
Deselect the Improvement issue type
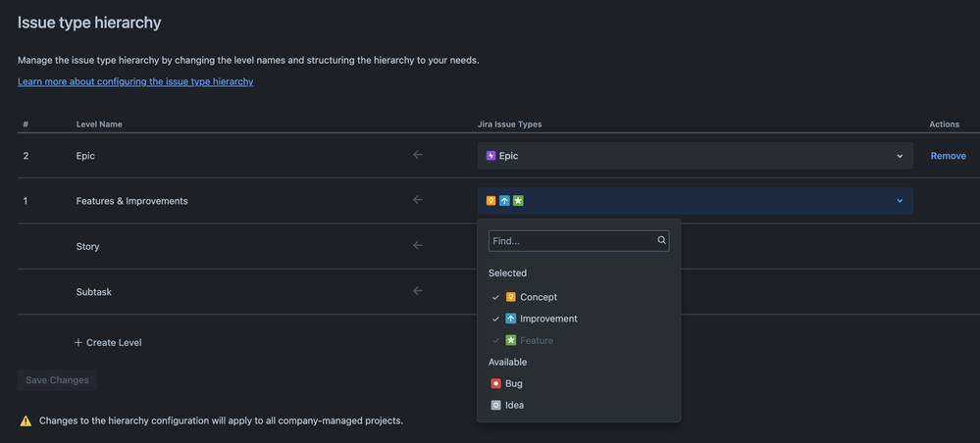coord(547,319)
